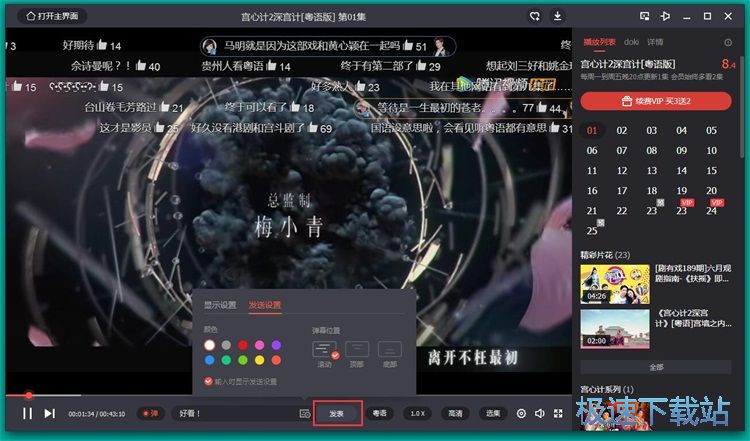Click the red playback progress handle
The width and height of the screenshot is (750, 441).
(x=29, y=395)
